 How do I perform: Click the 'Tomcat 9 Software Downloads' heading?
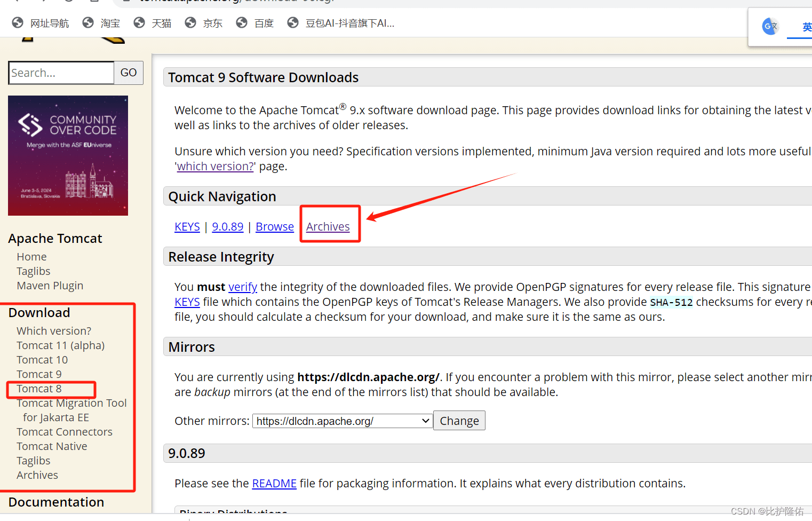pyautogui.click(x=264, y=77)
